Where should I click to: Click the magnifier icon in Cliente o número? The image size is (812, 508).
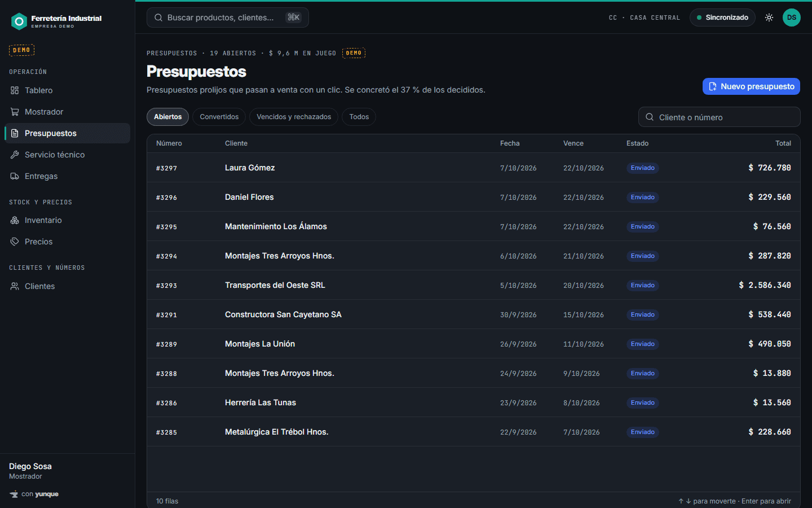point(650,117)
